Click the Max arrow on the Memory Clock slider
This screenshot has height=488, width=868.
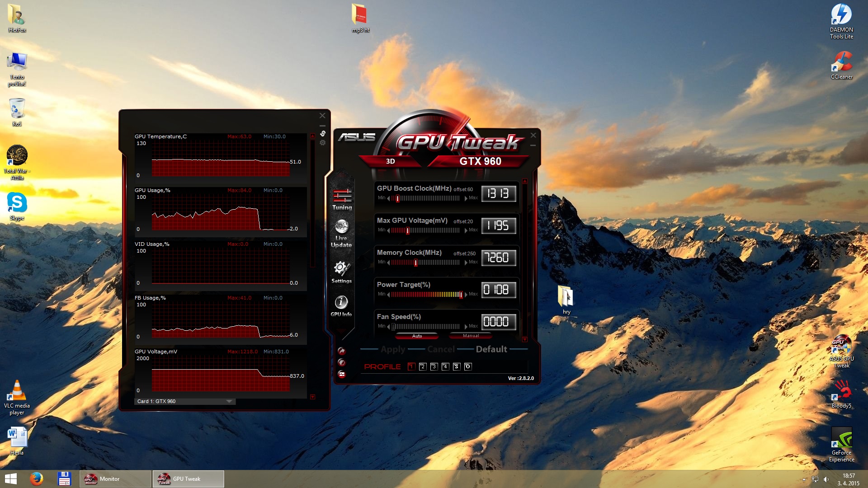click(466, 263)
